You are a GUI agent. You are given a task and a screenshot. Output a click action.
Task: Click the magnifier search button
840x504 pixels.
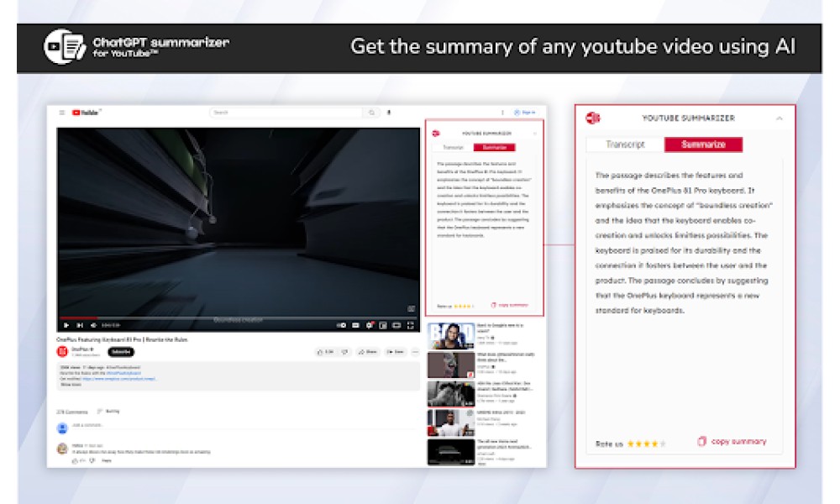(372, 113)
